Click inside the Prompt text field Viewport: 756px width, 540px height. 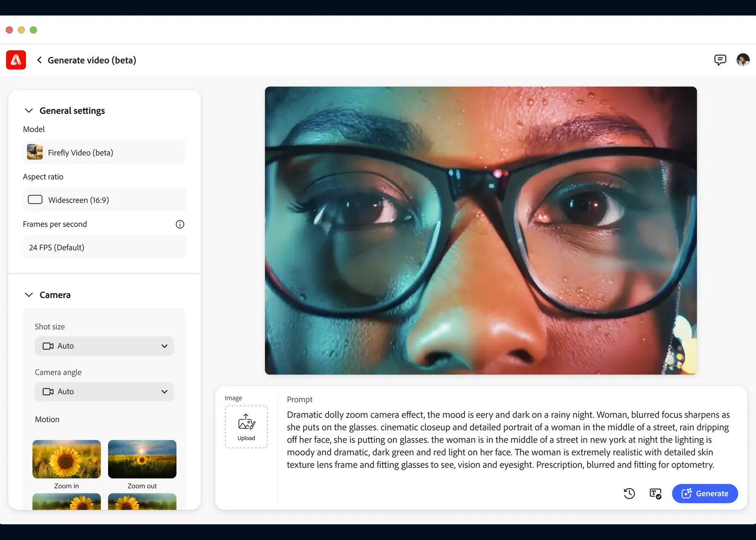tap(508, 440)
